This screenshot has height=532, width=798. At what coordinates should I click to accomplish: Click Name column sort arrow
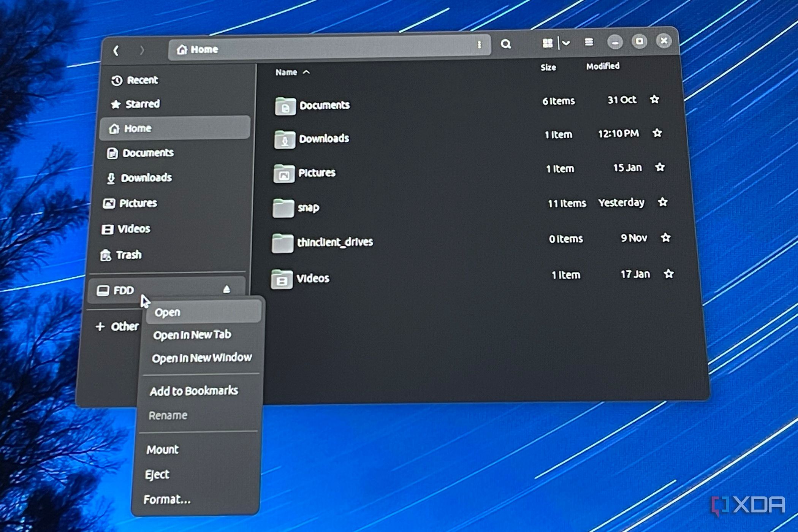point(306,72)
